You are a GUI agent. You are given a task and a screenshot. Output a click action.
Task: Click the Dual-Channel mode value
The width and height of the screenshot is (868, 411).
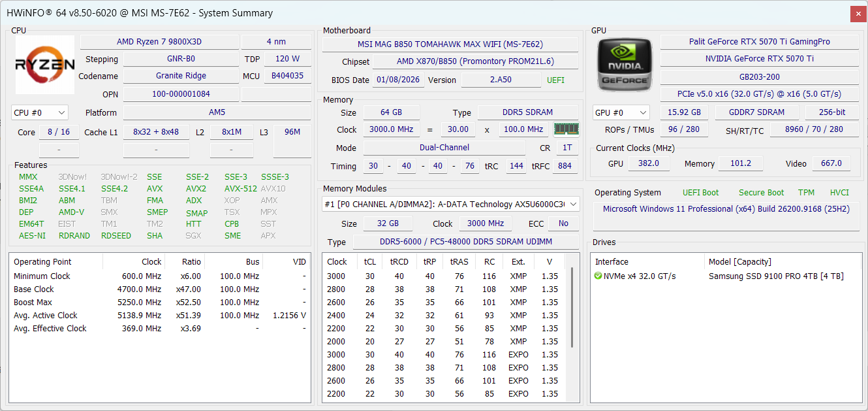click(x=444, y=148)
